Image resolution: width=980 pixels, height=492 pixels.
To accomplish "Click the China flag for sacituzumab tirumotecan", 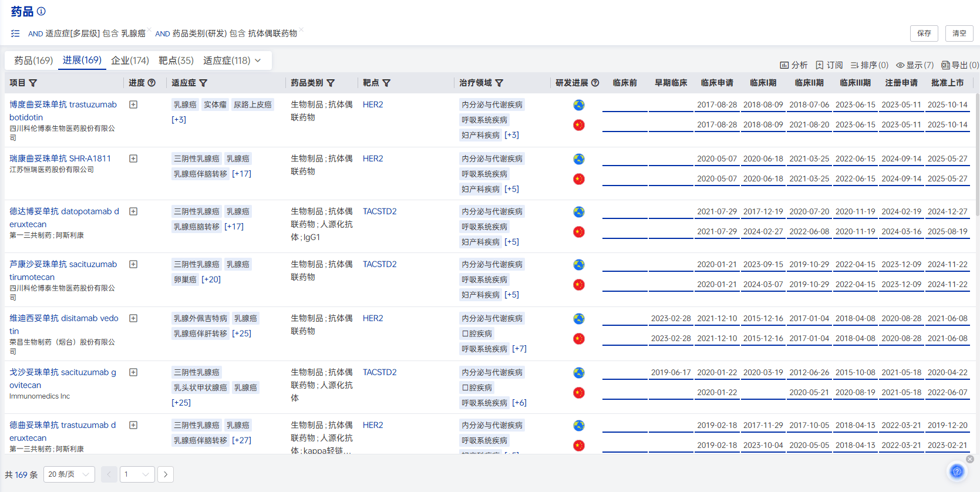I will (x=579, y=285).
